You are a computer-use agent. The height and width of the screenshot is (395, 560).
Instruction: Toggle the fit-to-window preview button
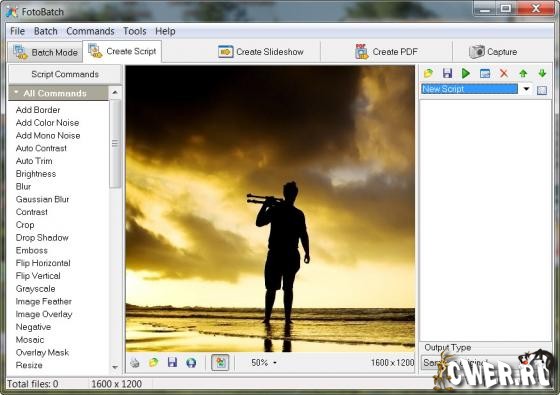[220, 362]
